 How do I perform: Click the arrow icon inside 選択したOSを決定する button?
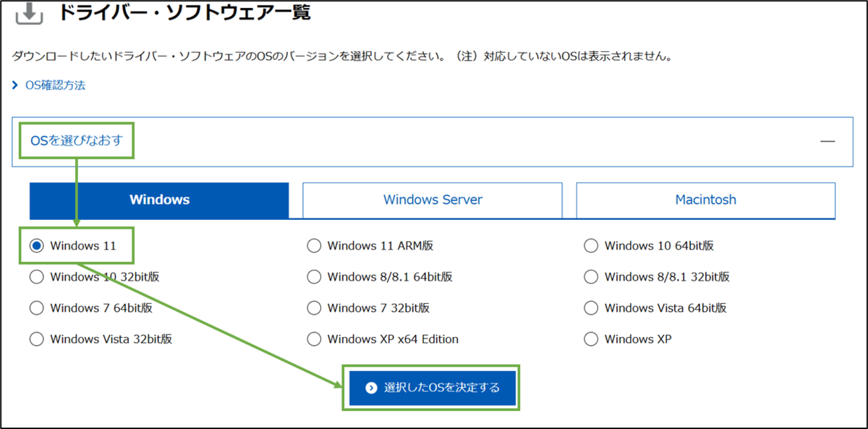(372, 388)
